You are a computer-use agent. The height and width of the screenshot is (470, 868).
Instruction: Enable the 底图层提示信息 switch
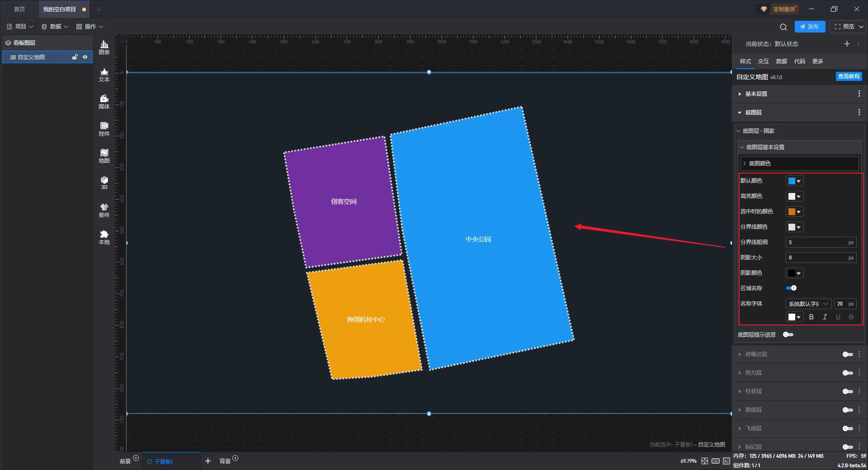coord(788,334)
